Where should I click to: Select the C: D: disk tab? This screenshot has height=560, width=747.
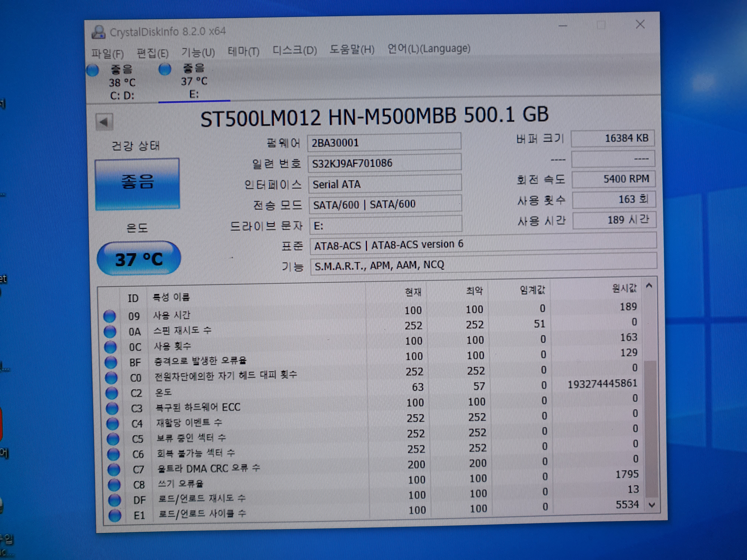click(x=122, y=82)
